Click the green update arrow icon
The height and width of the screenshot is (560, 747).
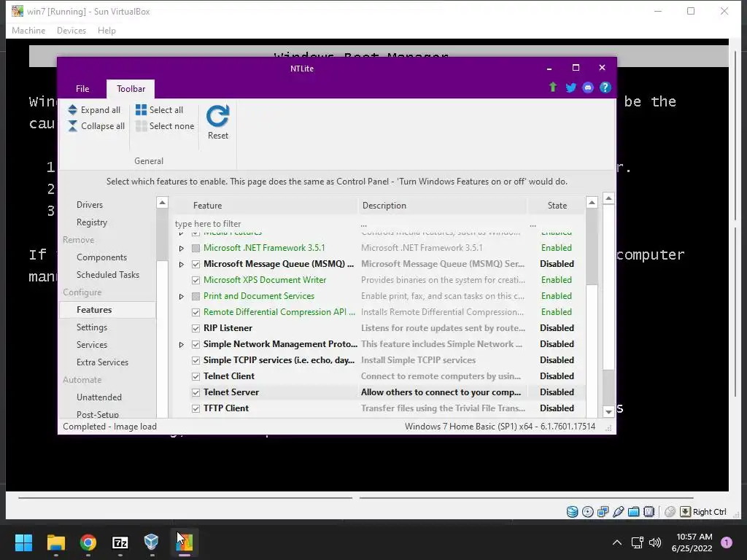coord(553,87)
